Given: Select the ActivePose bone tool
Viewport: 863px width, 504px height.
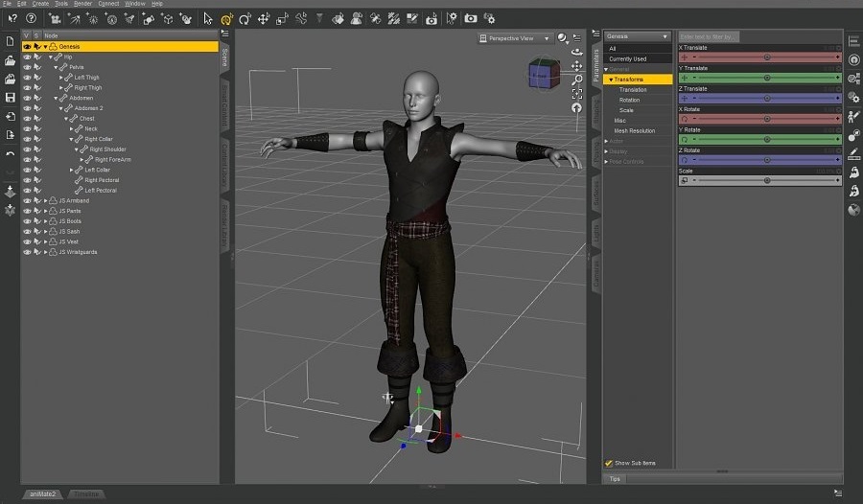Looking at the screenshot, I should point(301,19).
